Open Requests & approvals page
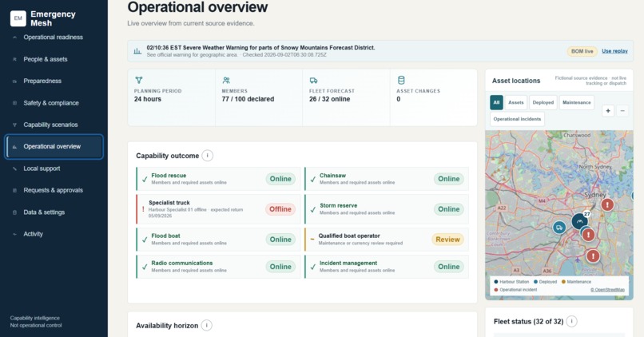 coord(54,190)
